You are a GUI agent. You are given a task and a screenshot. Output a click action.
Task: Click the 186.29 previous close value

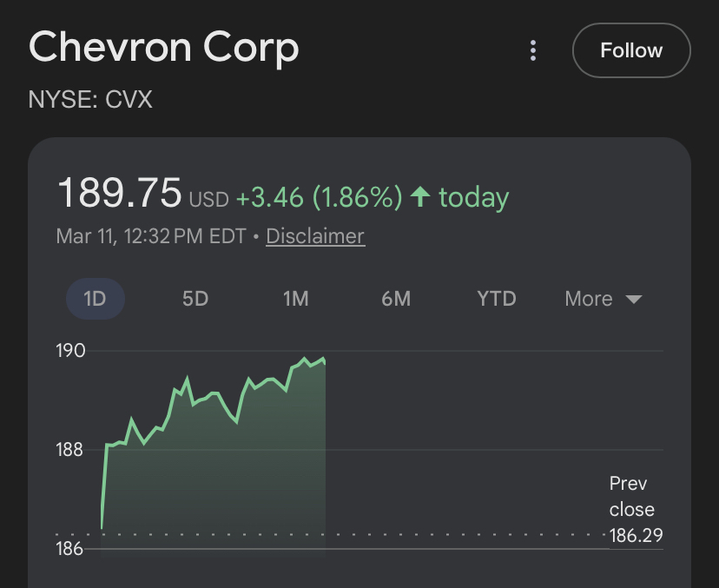click(636, 535)
